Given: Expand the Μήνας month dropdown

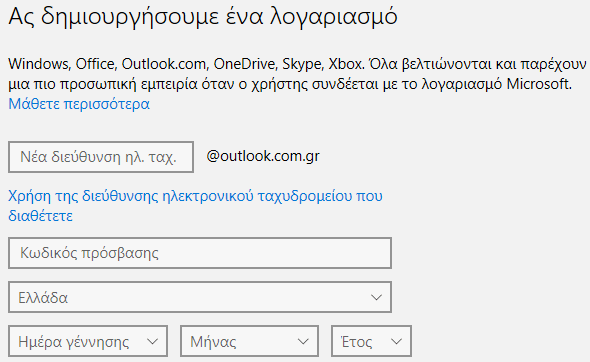Looking at the screenshot, I should coord(249,341).
